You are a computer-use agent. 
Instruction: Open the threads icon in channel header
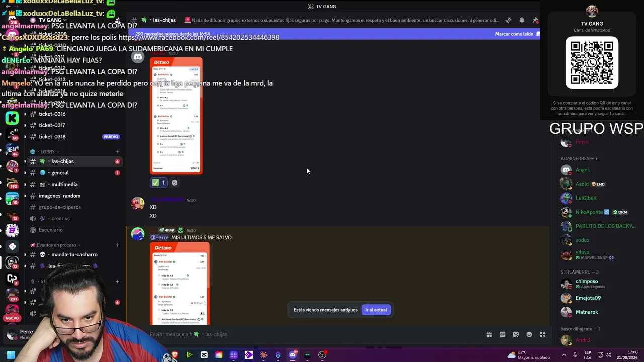click(x=509, y=20)
